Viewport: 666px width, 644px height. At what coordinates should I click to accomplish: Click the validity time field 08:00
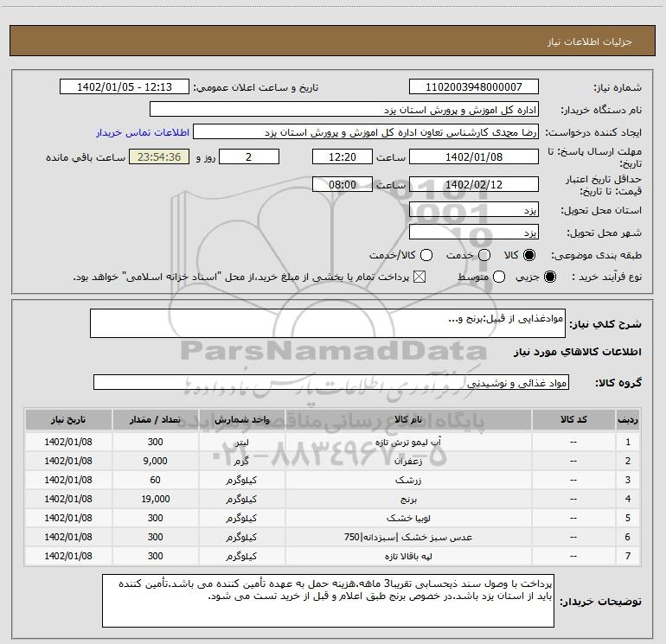coord(343,184)
